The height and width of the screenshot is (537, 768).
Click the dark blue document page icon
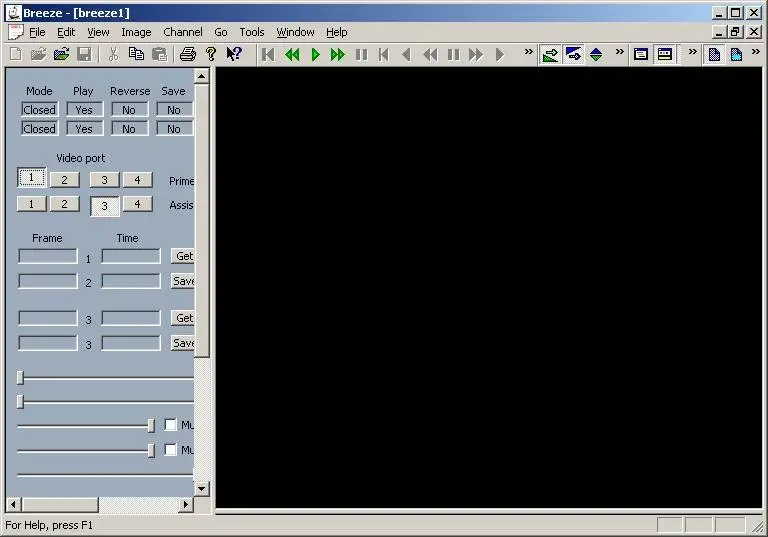(714, 54)
